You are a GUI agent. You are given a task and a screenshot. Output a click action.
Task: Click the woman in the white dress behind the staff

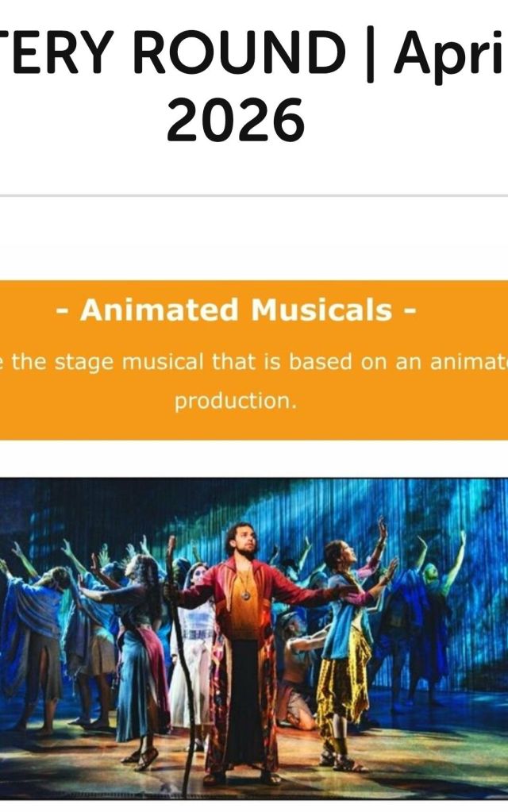(193, 648)
